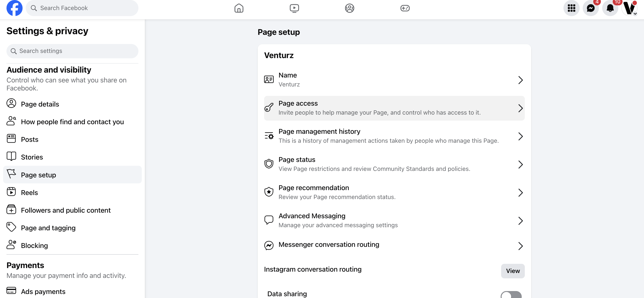Screen dimensions: 644x298
Task: Click the Facebook logo icon
Action: [x=14, y=8]
